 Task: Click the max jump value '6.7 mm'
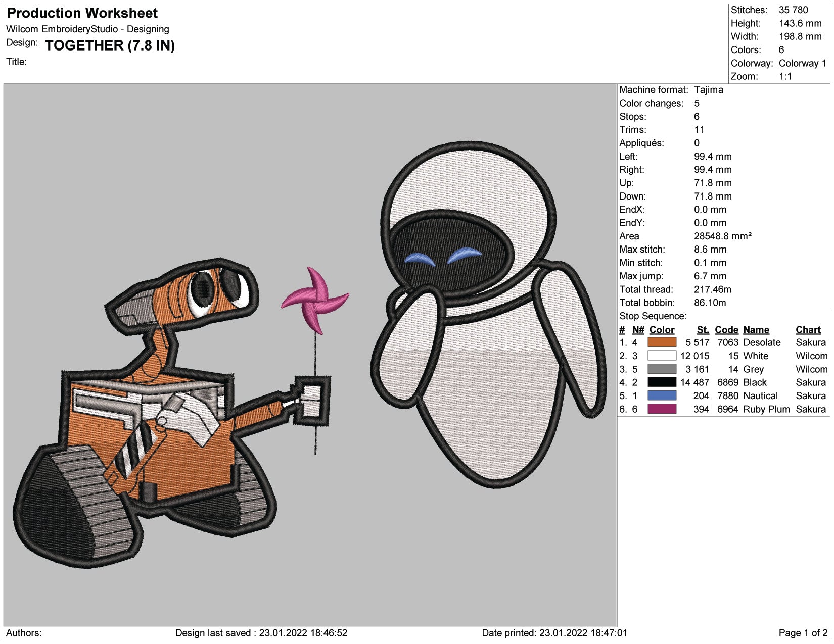(x=710, y=276)
